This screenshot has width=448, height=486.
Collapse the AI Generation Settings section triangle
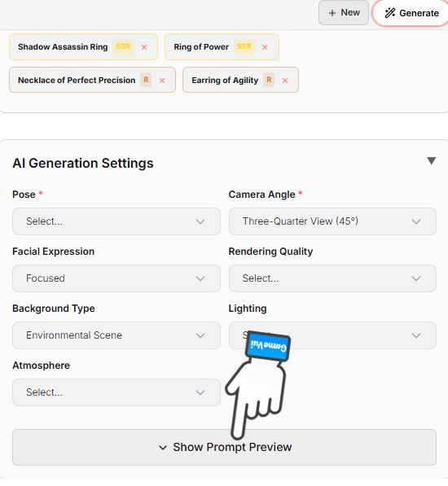431,160
